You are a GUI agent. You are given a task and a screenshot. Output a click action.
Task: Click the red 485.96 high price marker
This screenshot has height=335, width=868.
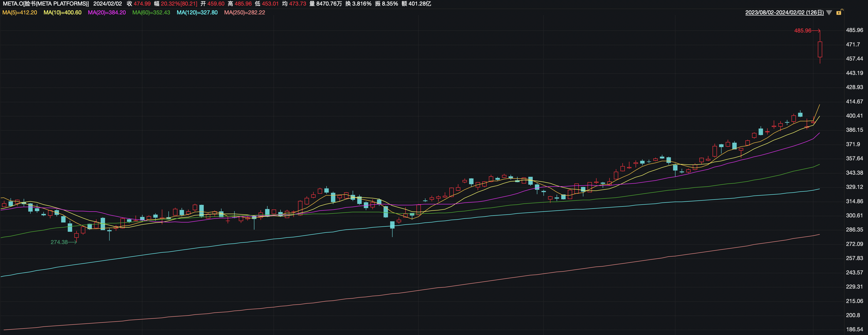(803, 31)
